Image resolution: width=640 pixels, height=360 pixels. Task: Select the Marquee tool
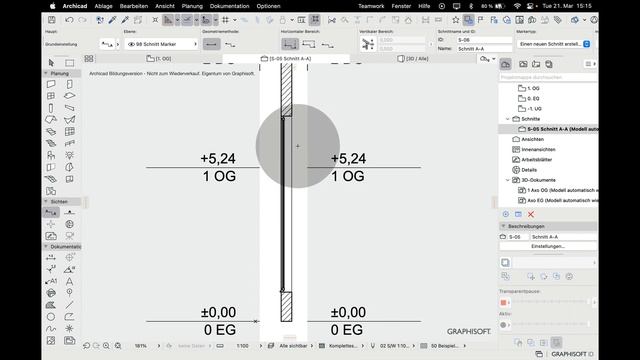pyautogui.click(x=70, y=62)
